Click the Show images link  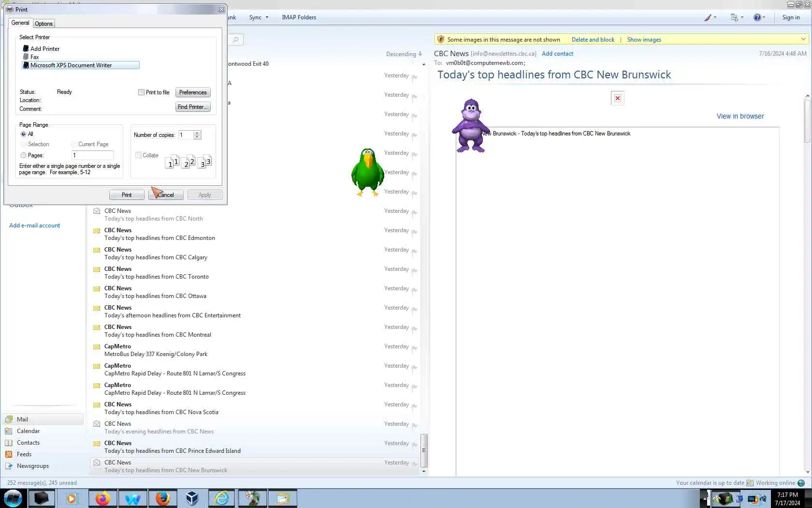point(644,40)
